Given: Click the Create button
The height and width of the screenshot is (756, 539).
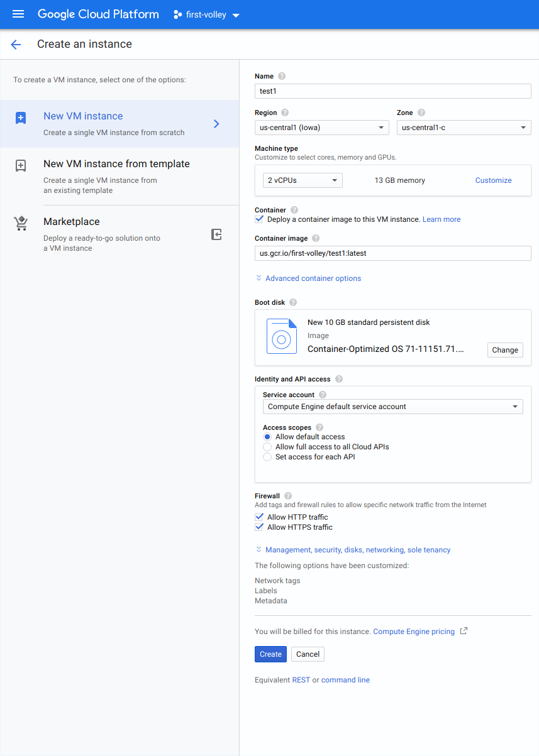Looking at the screenshot, I should pyautogui.click(x=270, y=654).
